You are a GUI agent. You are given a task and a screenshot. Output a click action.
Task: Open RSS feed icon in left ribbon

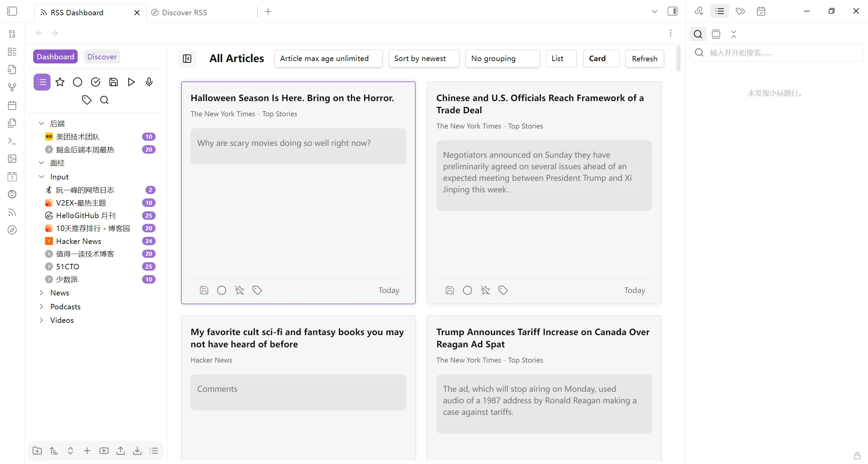click(12, 212)
